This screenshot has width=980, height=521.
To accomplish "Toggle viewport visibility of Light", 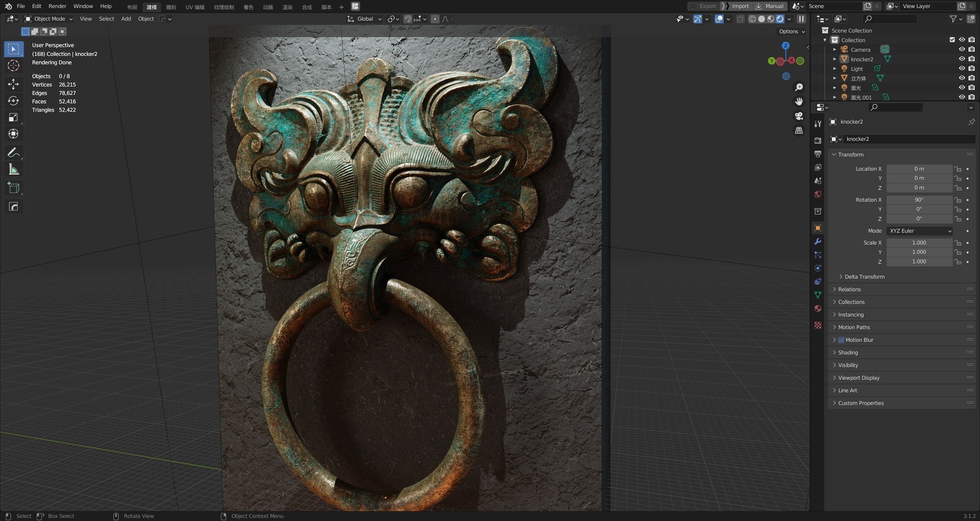I will pyautogui.click(x=962, y=68).
